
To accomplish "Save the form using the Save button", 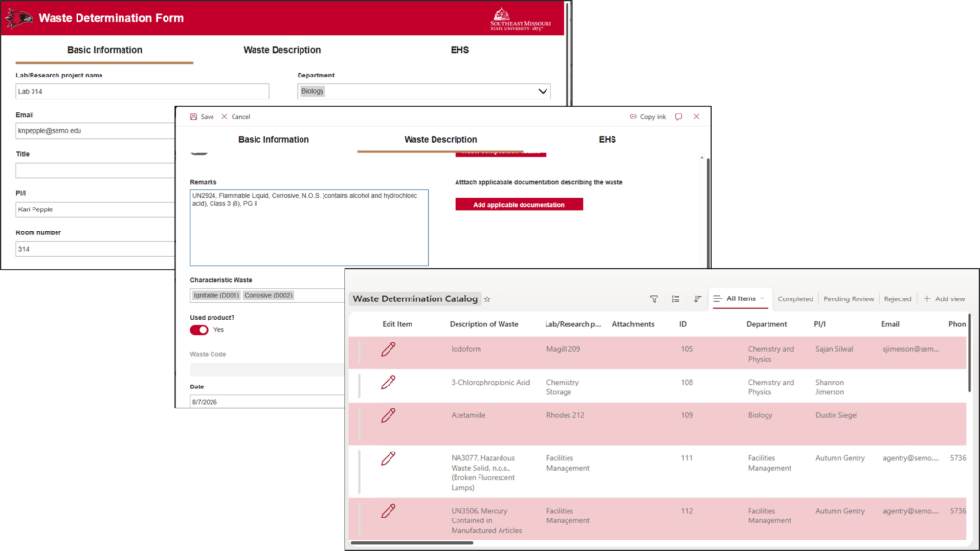I will pos(202,116).
